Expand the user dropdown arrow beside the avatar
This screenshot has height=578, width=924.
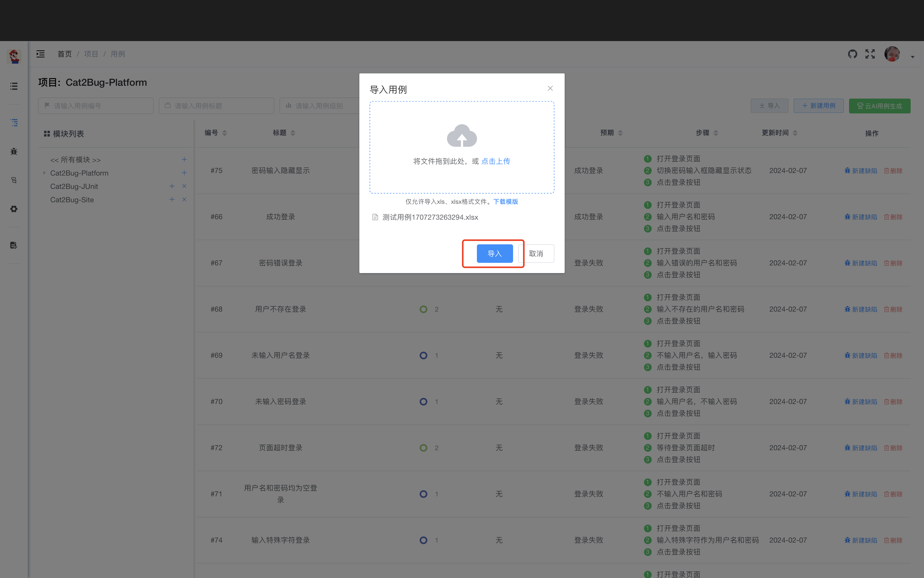(912, 57)
